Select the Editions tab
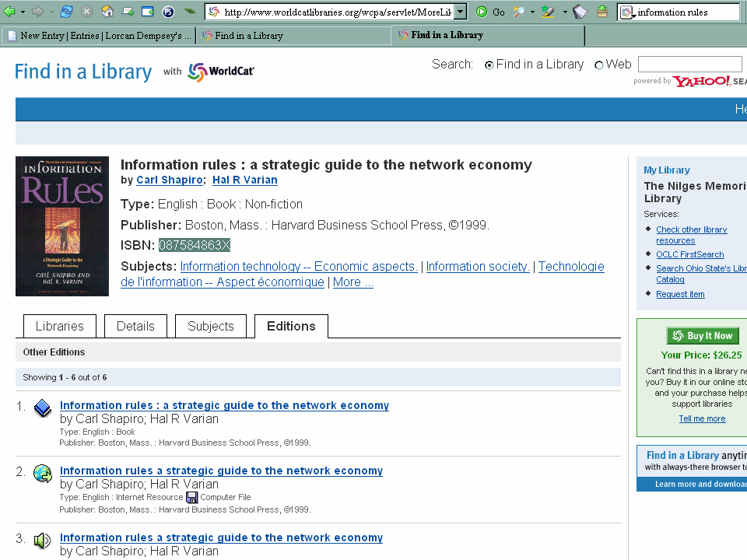Viewport: 747px width, 560px height. (291, 326)
